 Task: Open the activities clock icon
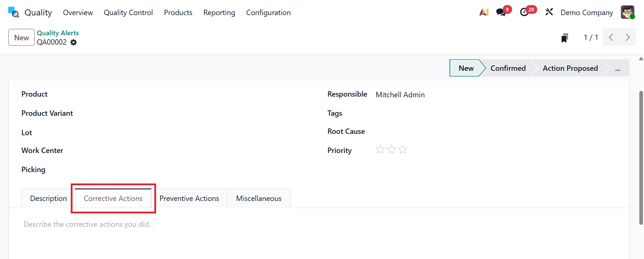coord(524,12)
